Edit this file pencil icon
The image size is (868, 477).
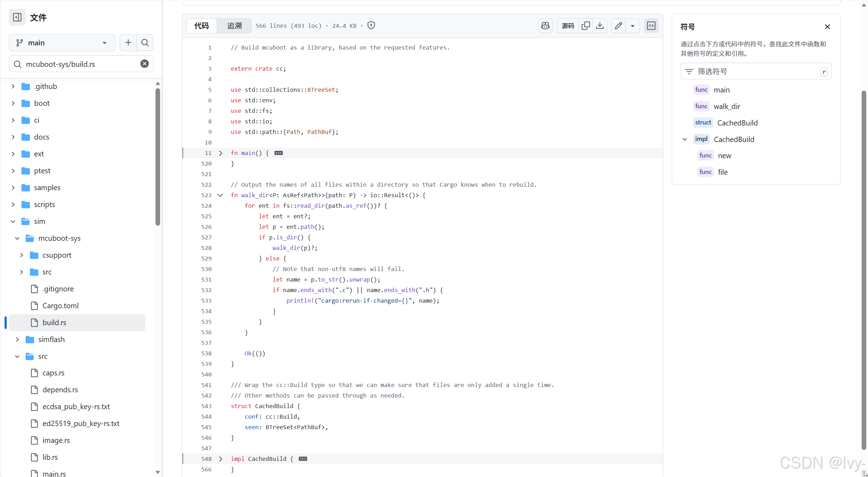coord(619,26)
